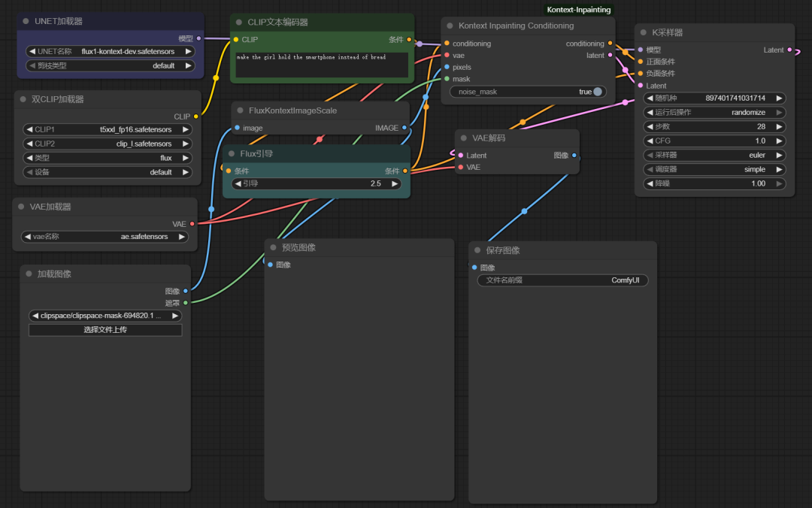Collapse the 加载图像 node via its title dot
812x508 pixels.
[29, 274]
